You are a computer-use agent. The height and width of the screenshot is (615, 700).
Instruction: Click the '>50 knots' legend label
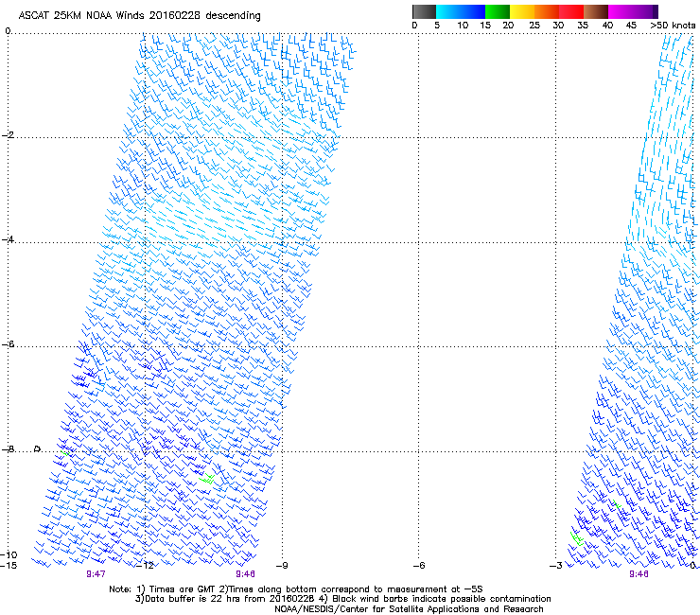click(673, 26)
